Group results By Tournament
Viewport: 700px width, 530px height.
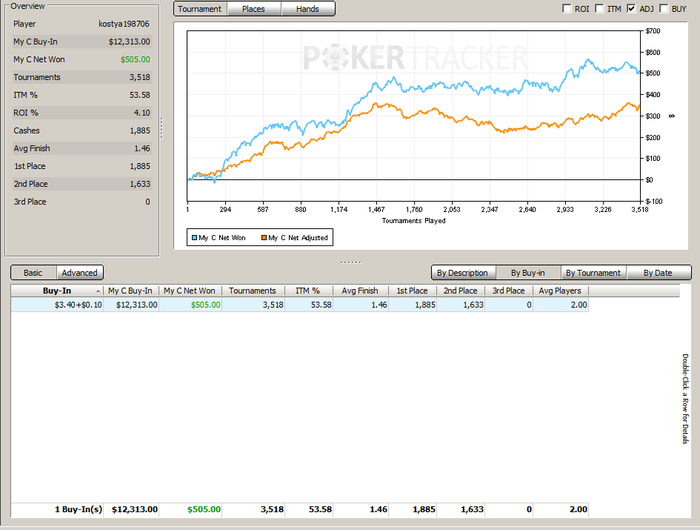[593, 273]
